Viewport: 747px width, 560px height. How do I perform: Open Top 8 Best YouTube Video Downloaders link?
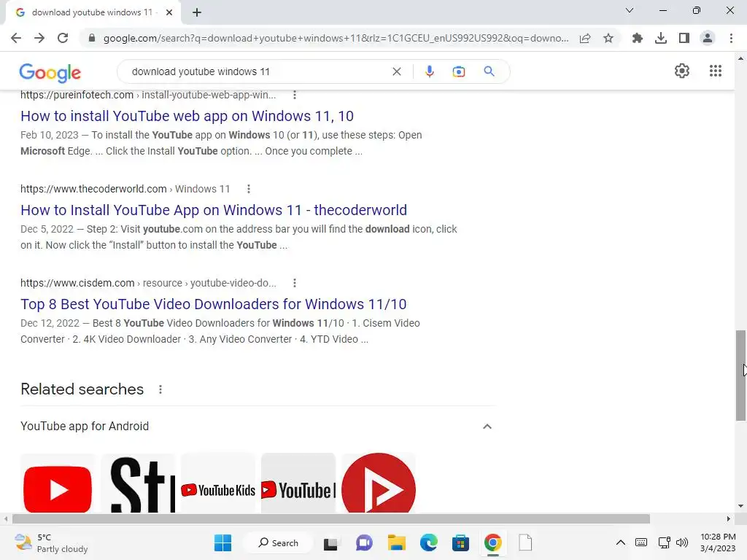(x=214, y=304)
